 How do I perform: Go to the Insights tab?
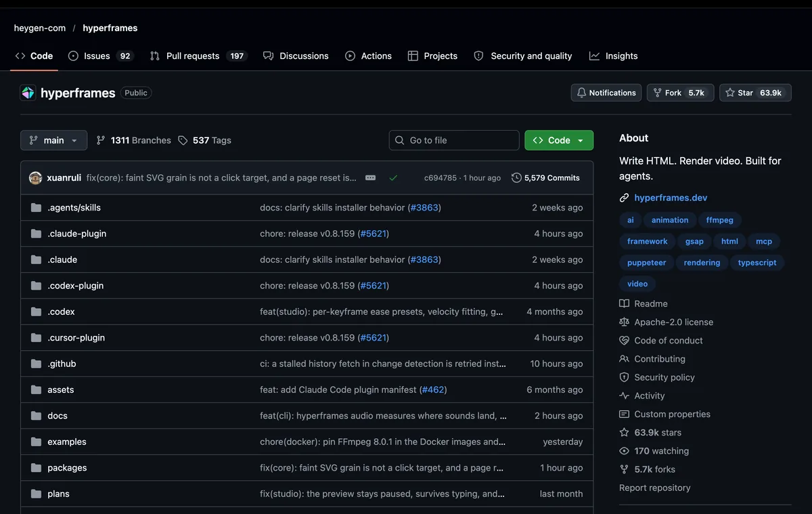click(x=613, y=56)
